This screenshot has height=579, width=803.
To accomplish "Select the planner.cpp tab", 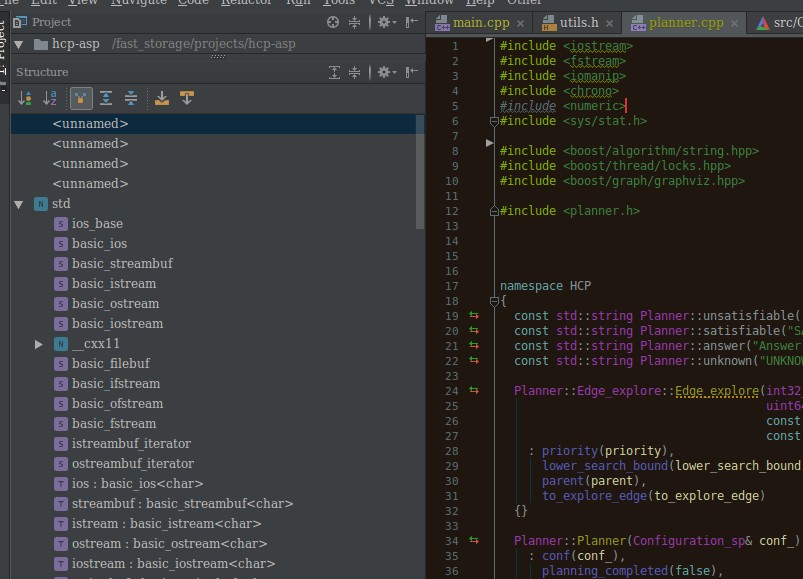I will pyautogui.click(x=686, y=23).
